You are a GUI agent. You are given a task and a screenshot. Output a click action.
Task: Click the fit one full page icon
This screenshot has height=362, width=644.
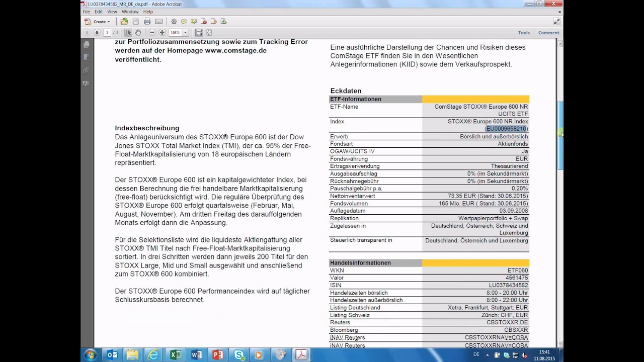click(x=209, y=33)
